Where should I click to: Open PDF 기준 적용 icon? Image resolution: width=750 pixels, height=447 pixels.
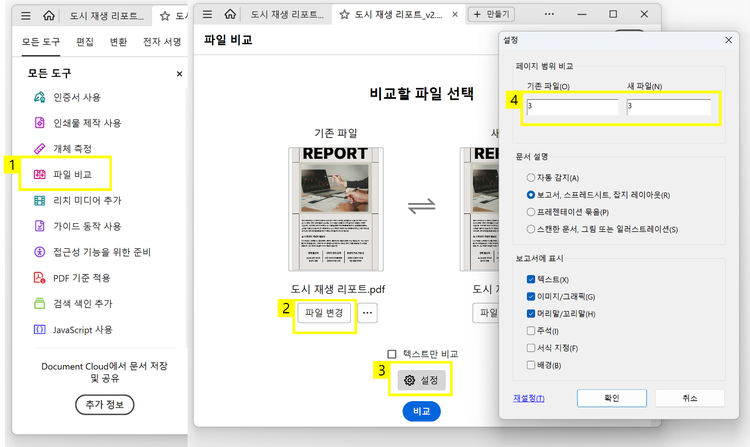(40, 277)
